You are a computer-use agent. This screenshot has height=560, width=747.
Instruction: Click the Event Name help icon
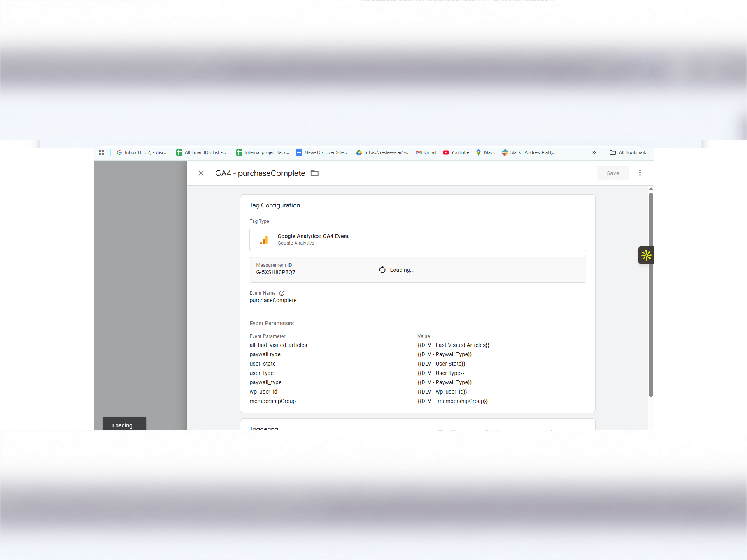(x=282, y=293)
